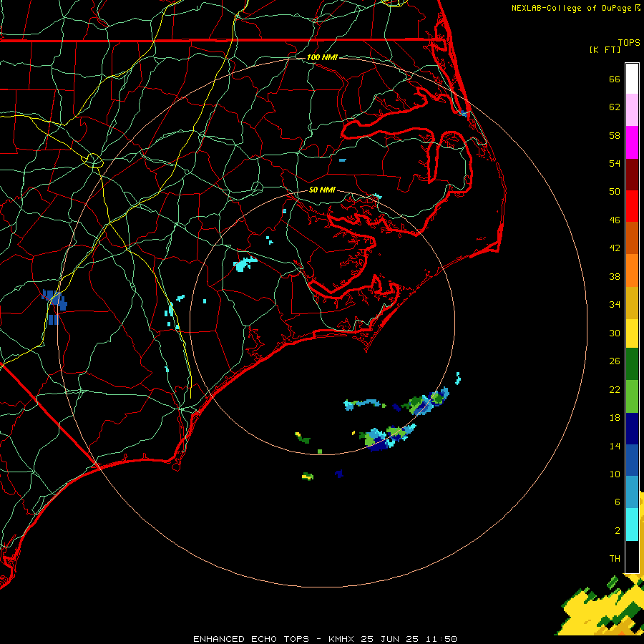Select the "14" legend value
The width and height of the screenshot is (644, 644).
pyautogui.click(x=615, y=446)
